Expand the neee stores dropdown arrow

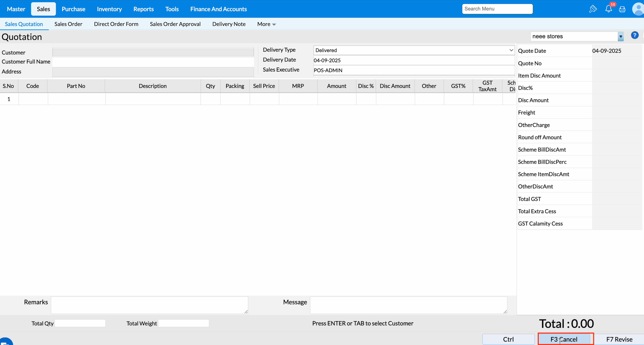(x=621, y=37)
